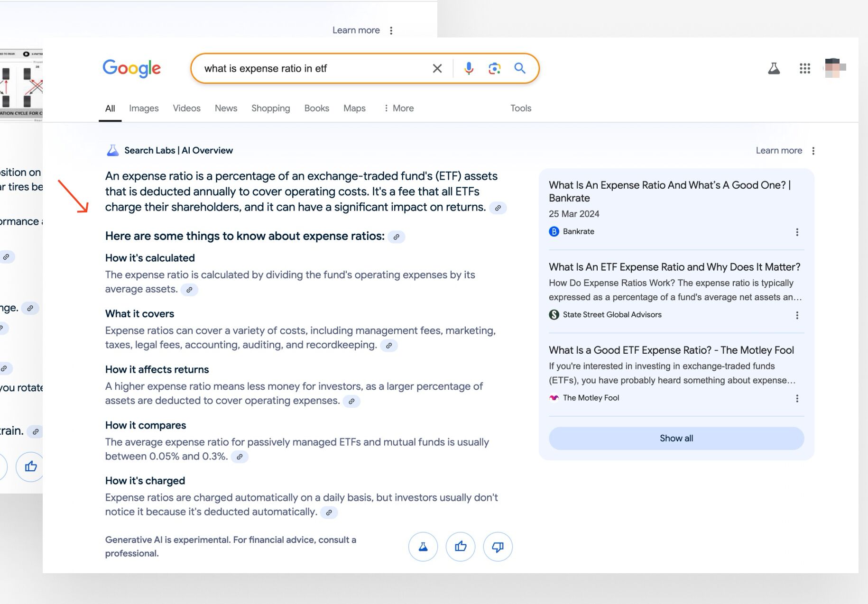Click the Bankrate favicon on the source card
Screen dimensions: 868x604
(x=554, y=232)
